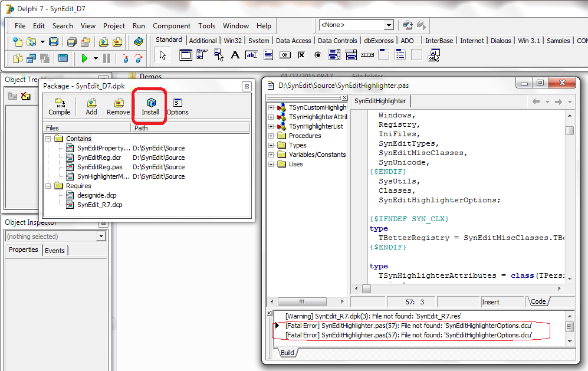588x371 pixels.
Task: Select the Label component (letter A)
Action: click(235, 55)
